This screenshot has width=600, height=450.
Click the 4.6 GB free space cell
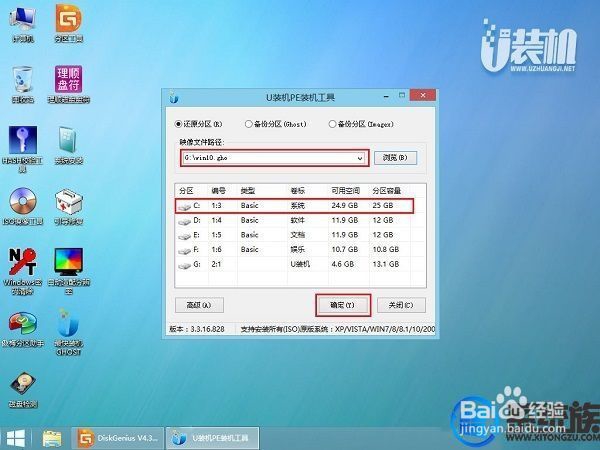coord(343,264)
